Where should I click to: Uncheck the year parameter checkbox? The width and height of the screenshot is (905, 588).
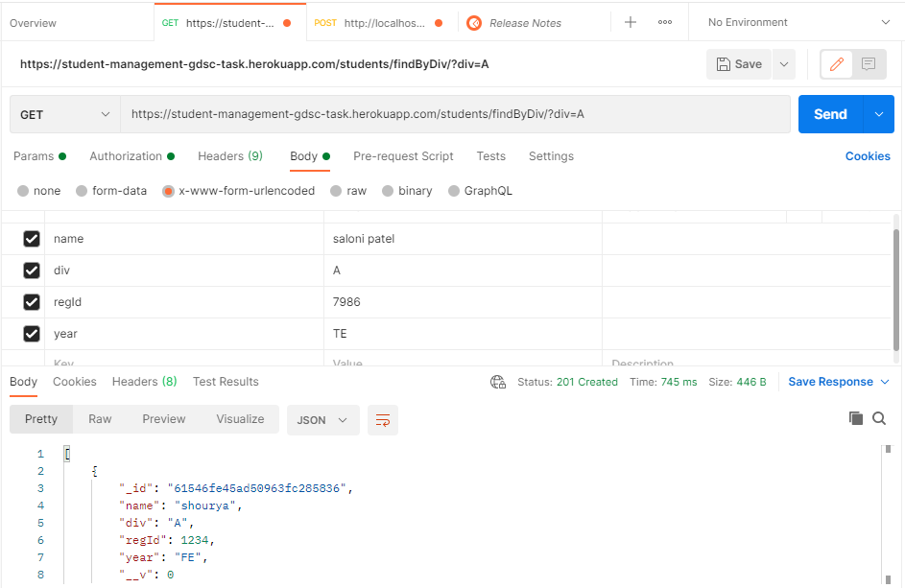click(32, 334)
